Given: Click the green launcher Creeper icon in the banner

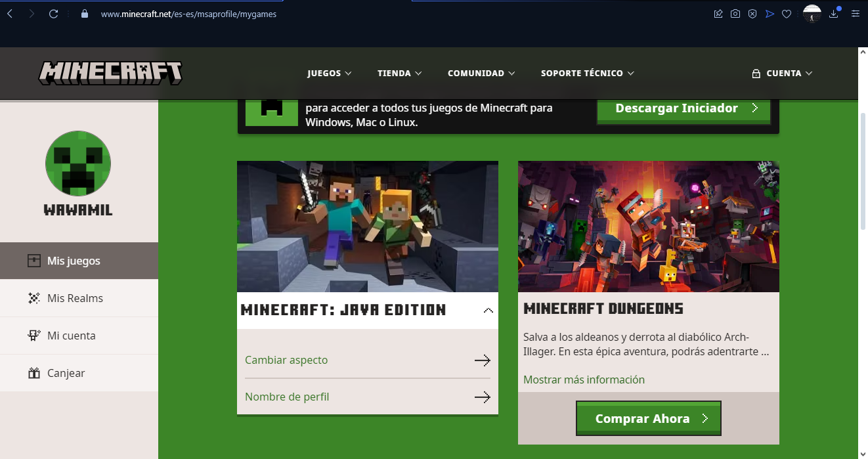Looking at the screenshot, I should [x=271, y=112].
